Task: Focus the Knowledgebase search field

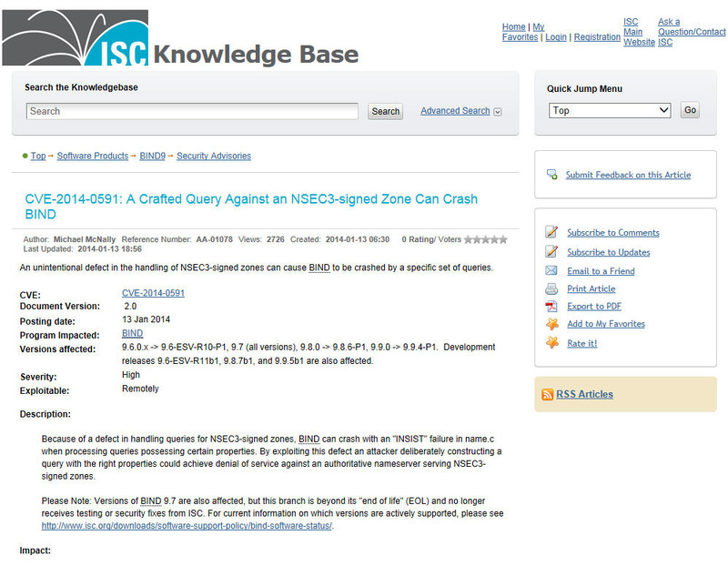Action: 192,111
